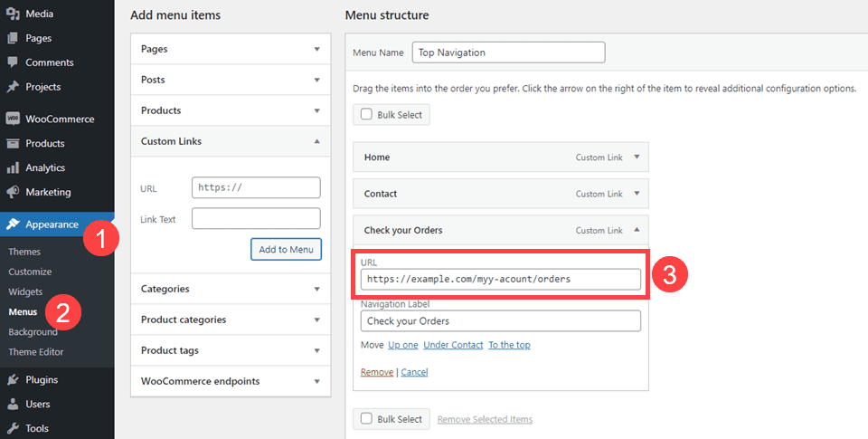The height and width of the screenshot is (439, 868).
Task: Click the Analytics label in sidebar
Action: pyautogui.click(x=45, y=168)
